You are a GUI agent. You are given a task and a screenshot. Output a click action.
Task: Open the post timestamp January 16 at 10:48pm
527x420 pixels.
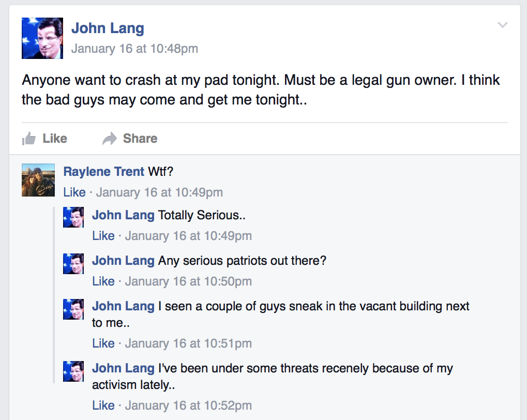click(x=135, y=49)
